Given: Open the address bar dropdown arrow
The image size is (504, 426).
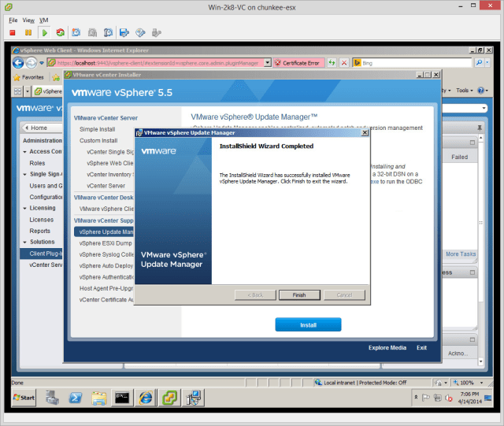Looking at the screenshot, I should tap(268, 63).
